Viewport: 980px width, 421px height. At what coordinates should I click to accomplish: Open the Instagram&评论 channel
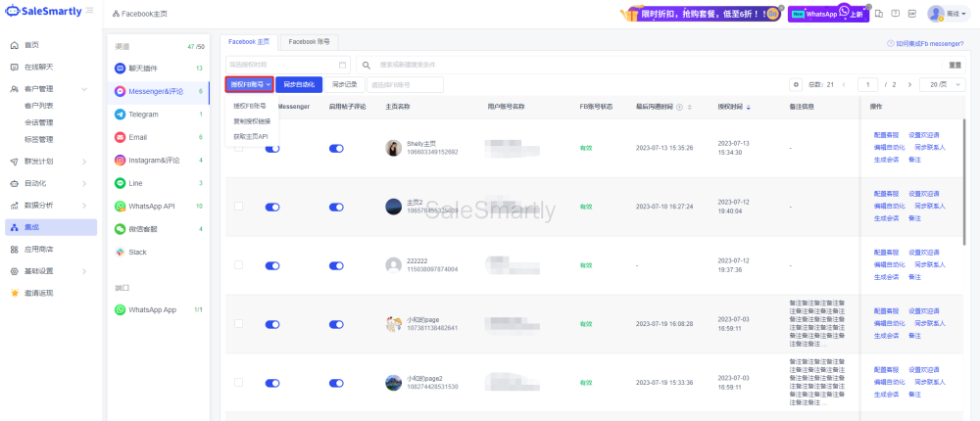(x=153, y=160)
